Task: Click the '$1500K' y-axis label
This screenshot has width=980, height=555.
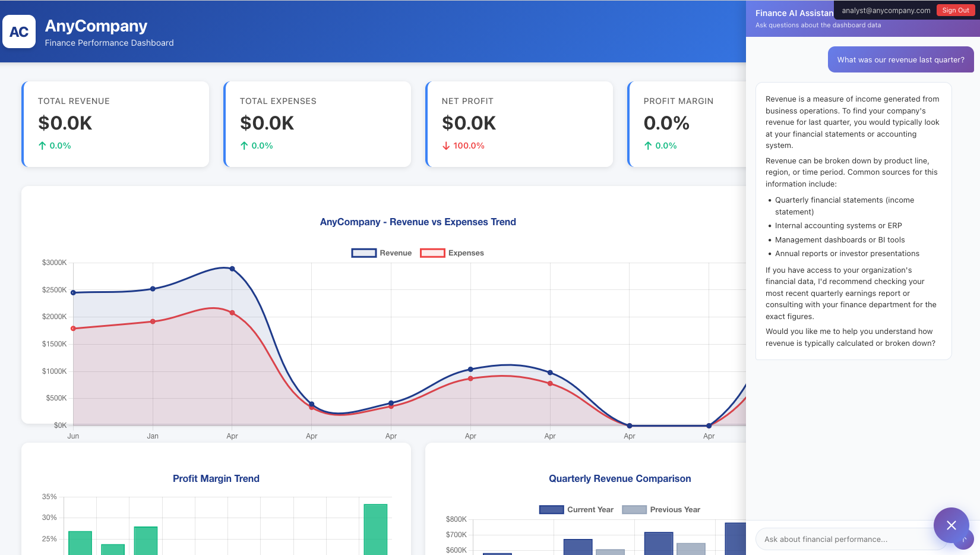Action: coord(54,344)
